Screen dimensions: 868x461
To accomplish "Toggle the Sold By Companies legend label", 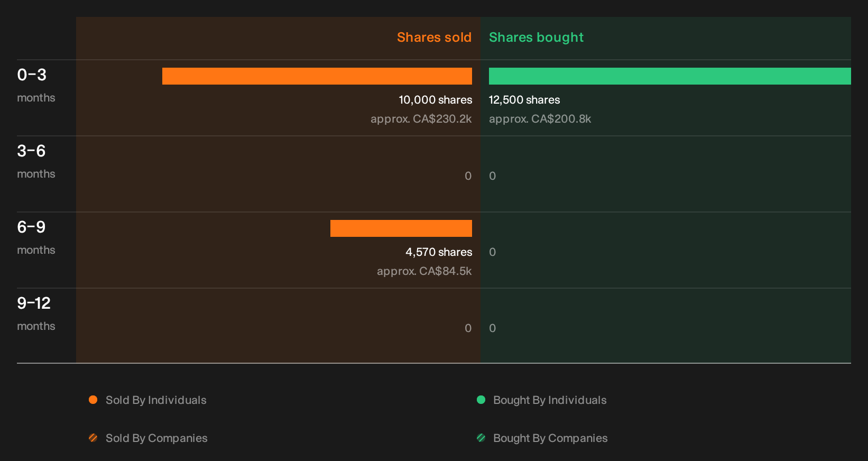I will click(156, 438).
